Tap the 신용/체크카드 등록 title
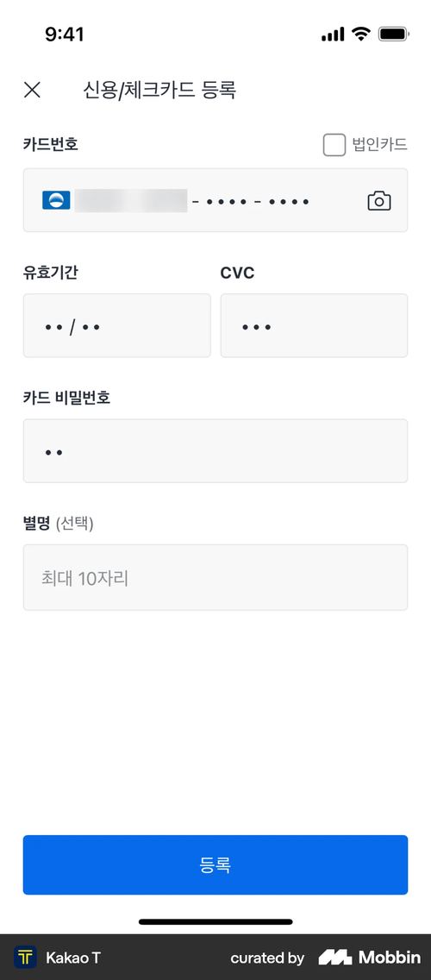Viewport: 431px width, 980px height. 159,90
